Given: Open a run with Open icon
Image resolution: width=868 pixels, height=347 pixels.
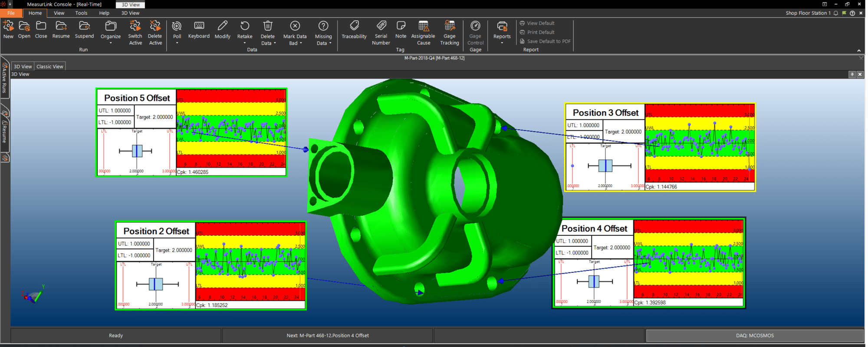Looking at the screenshot, I should 24,30.
